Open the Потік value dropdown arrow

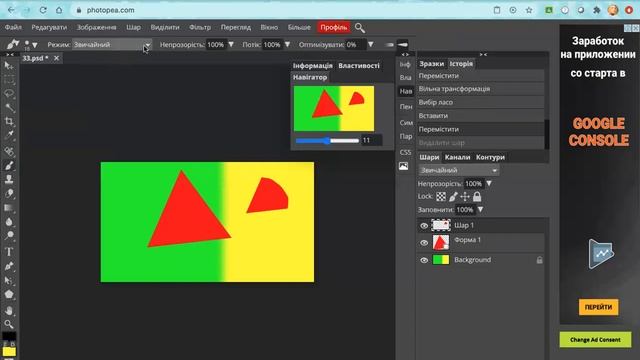(287, 44)
